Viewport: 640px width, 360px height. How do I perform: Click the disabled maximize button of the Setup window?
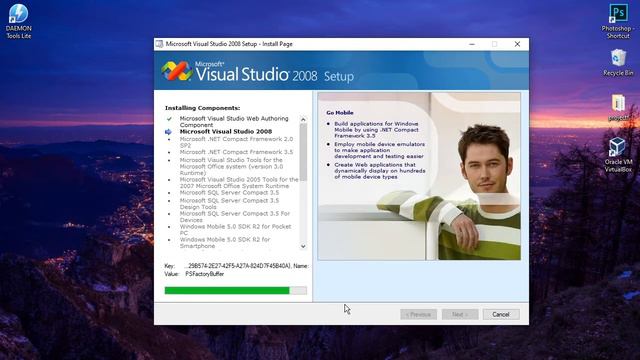[x=494, y=44]
